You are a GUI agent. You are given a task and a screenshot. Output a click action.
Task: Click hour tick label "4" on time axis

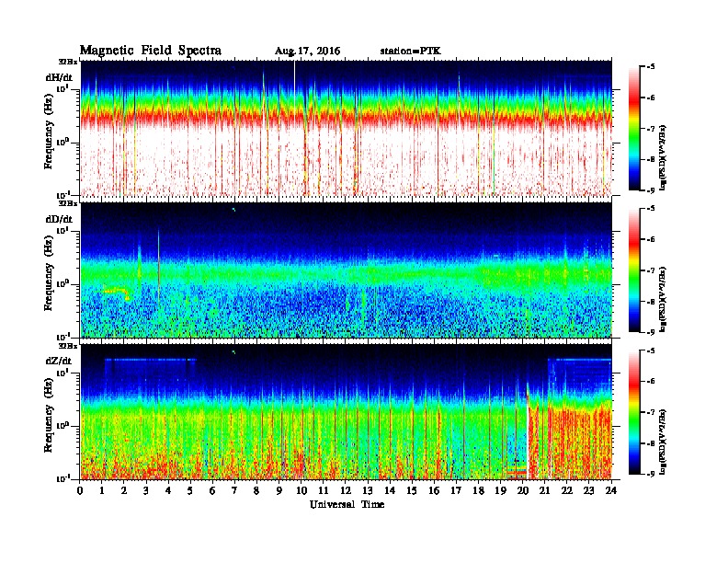point(168,490)
